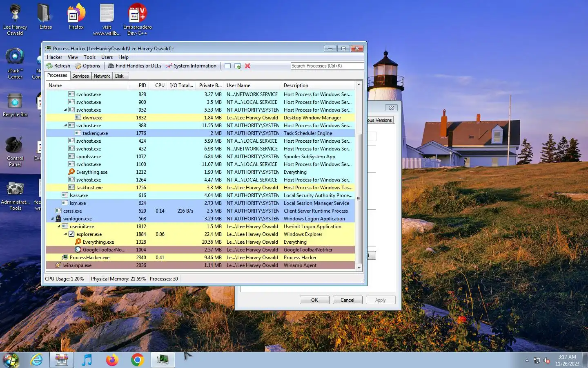Sort by the User Name column header
Image resolution: width=588 pixels, height=368 pixels.
[x=252, y=85]
